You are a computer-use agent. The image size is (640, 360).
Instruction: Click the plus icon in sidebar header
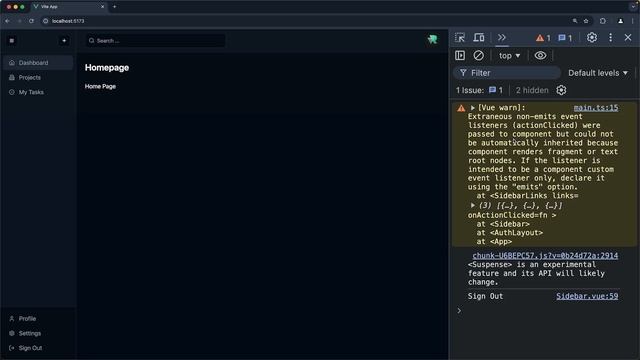tap(64, 40)
